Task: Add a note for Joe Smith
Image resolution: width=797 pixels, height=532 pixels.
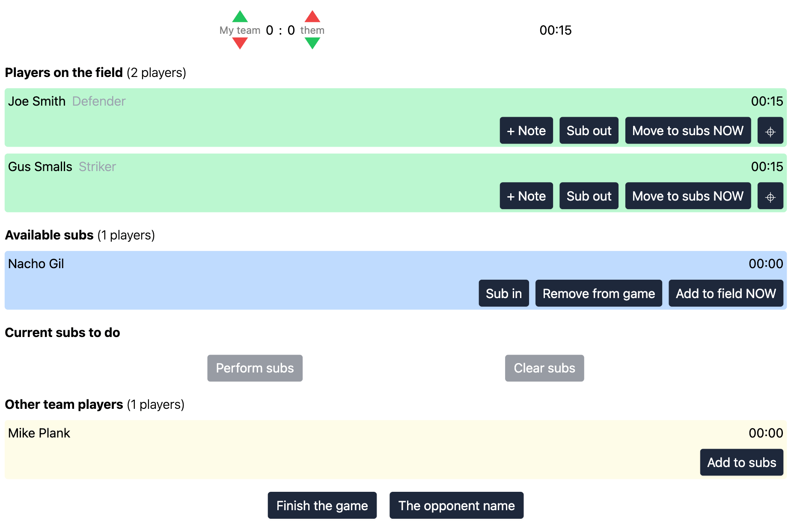Action: (526, 131)
